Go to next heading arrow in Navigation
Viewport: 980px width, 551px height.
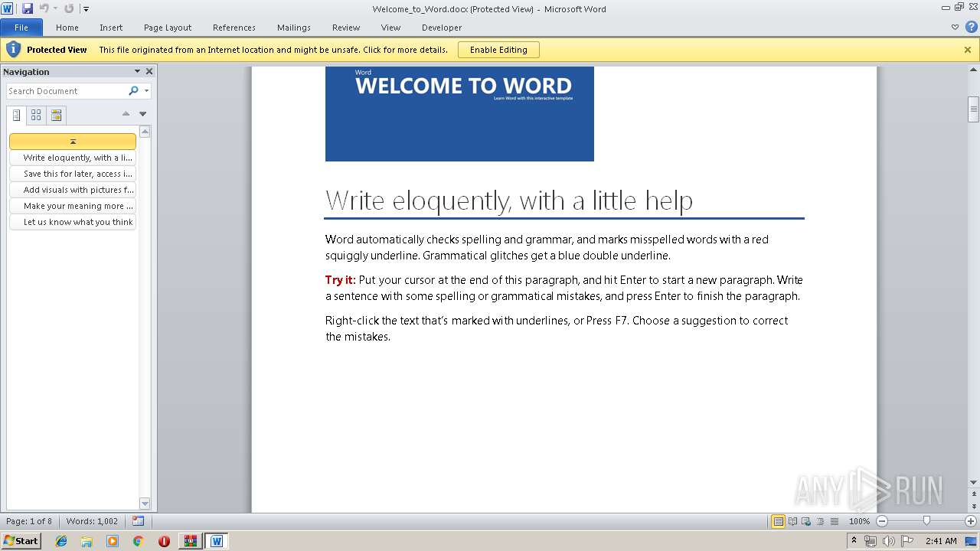[x=142, y=114]
